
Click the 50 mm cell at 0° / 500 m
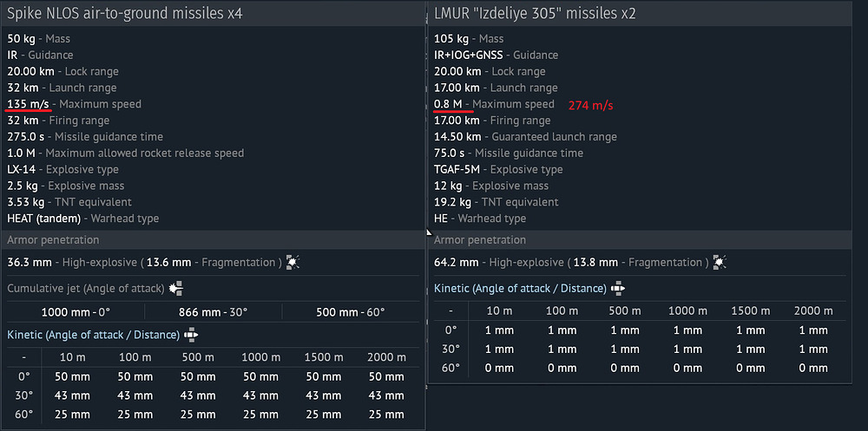198,376
